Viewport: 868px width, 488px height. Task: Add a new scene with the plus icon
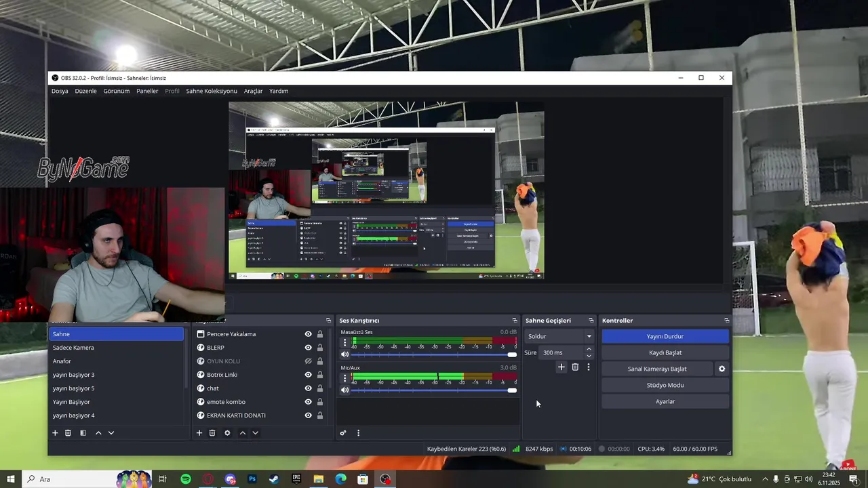(55, 433)
